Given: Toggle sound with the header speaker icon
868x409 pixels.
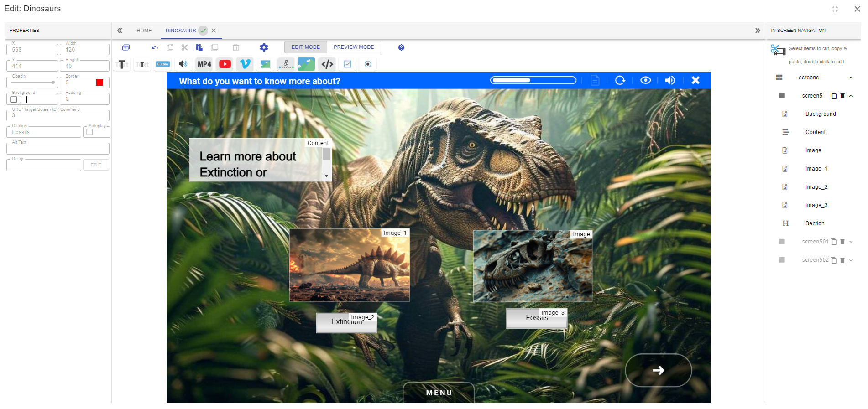Looking at the screenshot, I should pos(670,80).
